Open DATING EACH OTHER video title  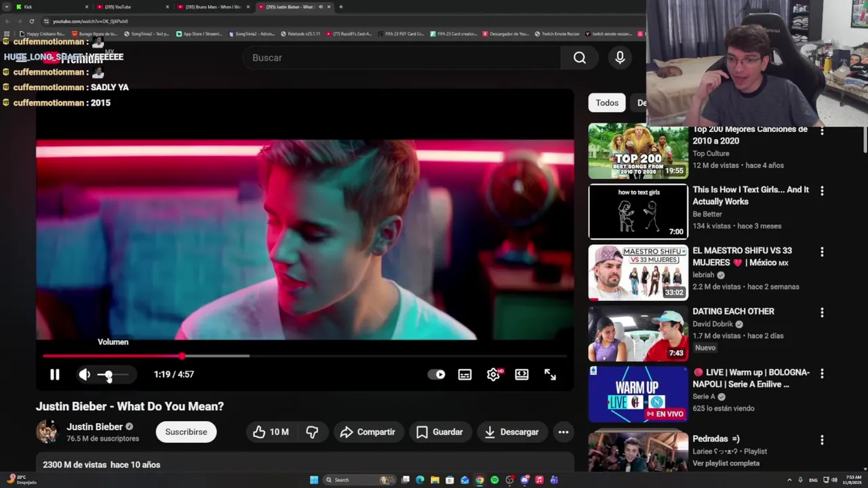[x=733, y=311]
